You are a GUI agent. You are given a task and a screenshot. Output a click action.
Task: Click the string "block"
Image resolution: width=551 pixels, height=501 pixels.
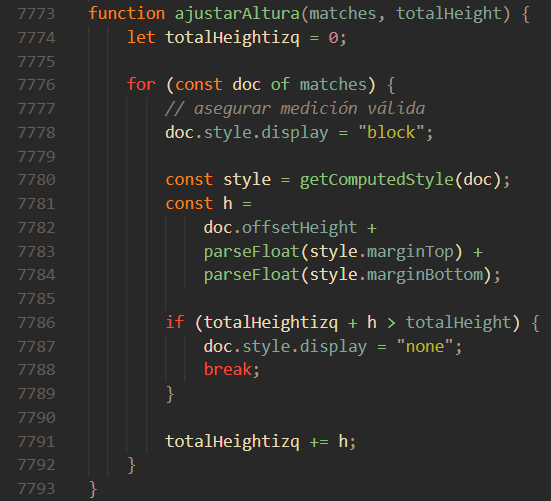click(x=391, y=133)
